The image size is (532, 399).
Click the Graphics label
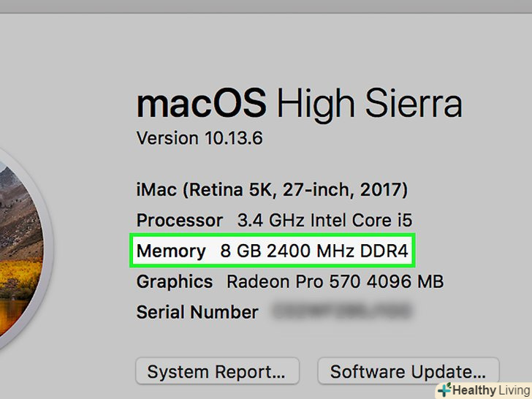pyautogui.click(x=175, y=282)
